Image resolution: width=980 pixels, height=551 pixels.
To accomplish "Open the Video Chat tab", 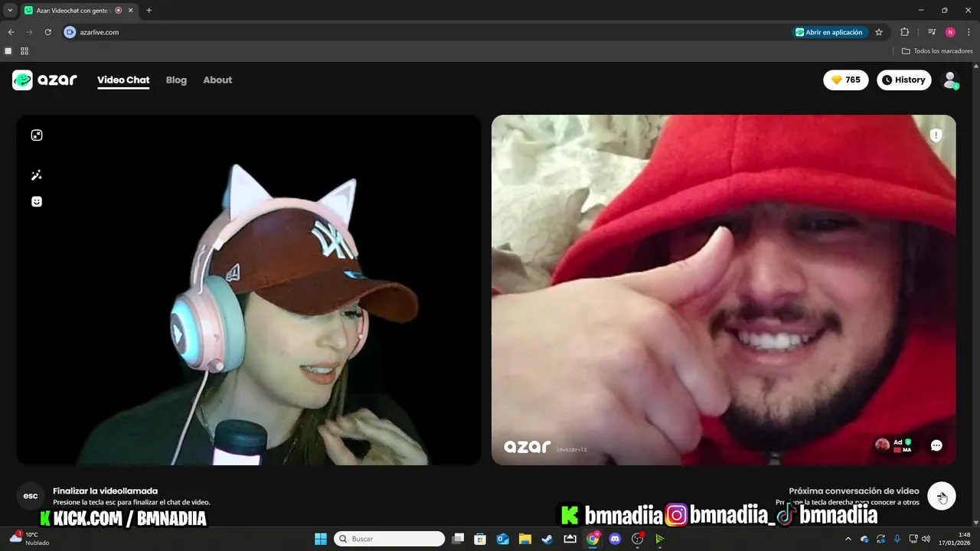I will coord(123,80).
